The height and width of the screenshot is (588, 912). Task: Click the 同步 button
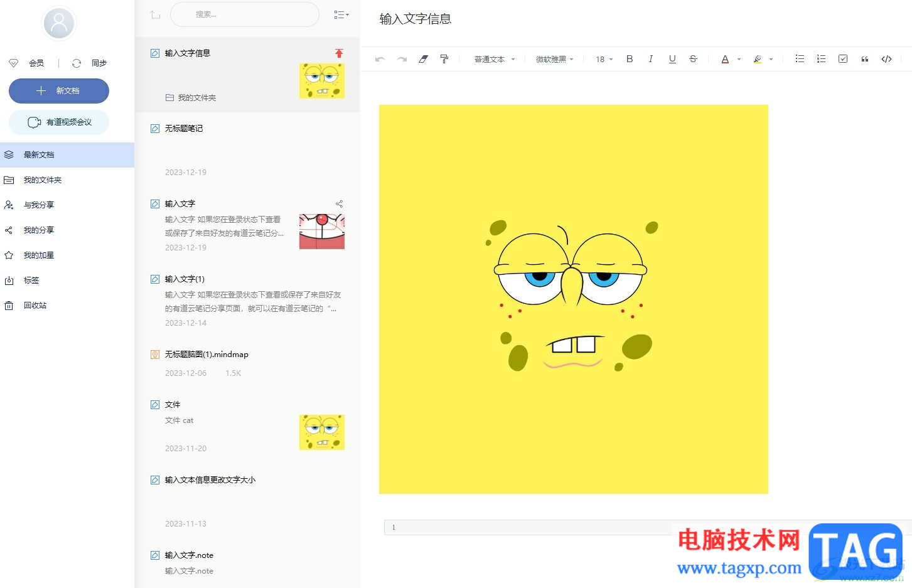pos(99,63)
